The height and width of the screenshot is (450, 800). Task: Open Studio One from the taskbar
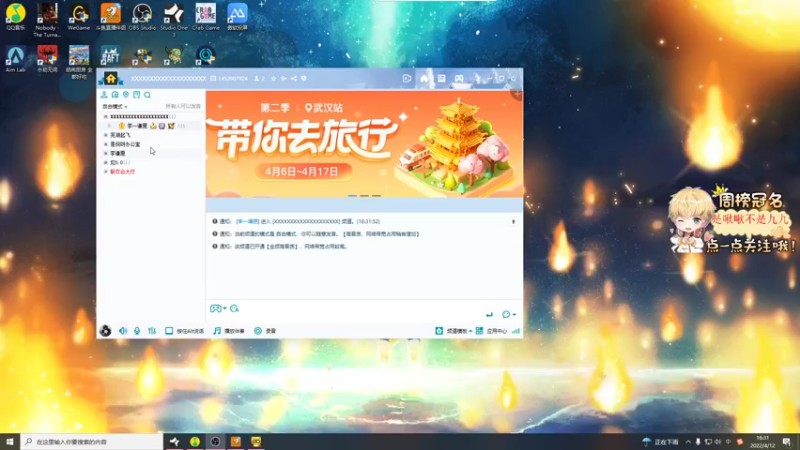click(174, 441)
